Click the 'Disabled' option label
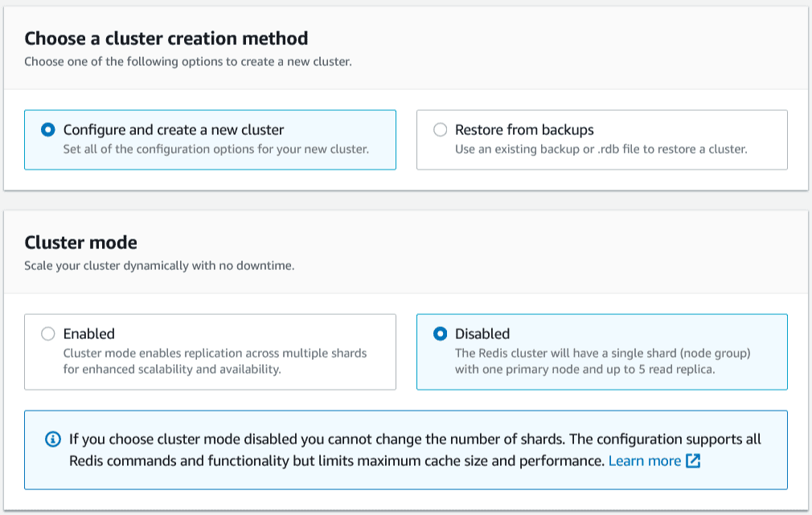Image resolution: width=812 pixels, height=515 pixels. tap(482, 333)
